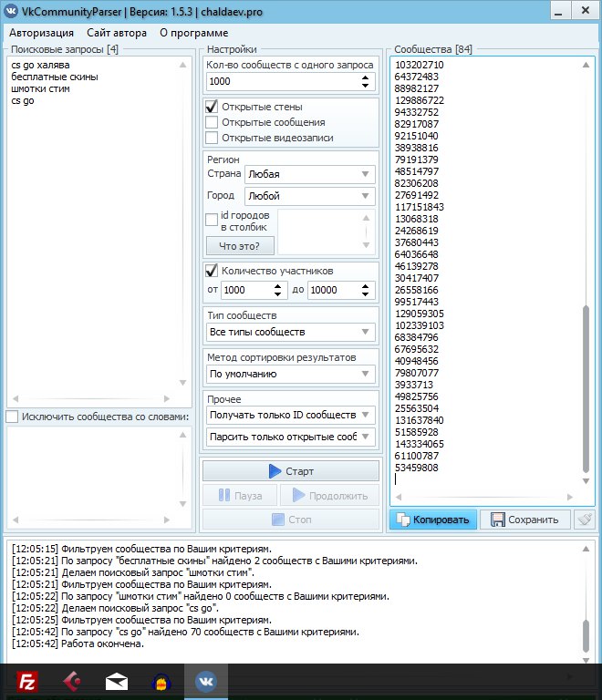The width and height of the screenshot is (602, 700).
Task: Clear the communities list with the broom icon
Action: (x=585, y=520)
